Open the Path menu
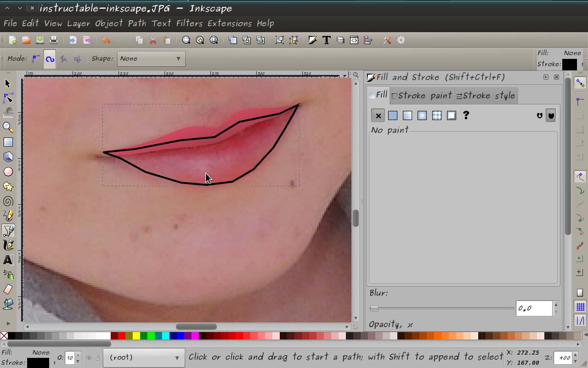588x368 pixels. click(137, 23)
